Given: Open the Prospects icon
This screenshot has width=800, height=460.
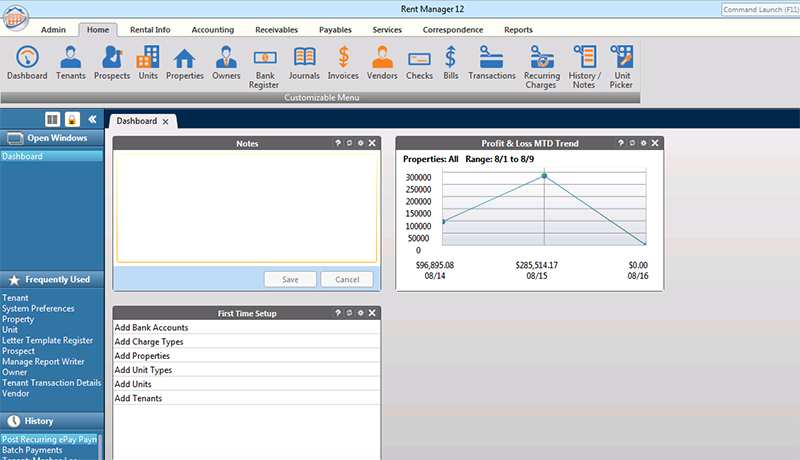Looking at the screenshot, I should click(112, 63).
